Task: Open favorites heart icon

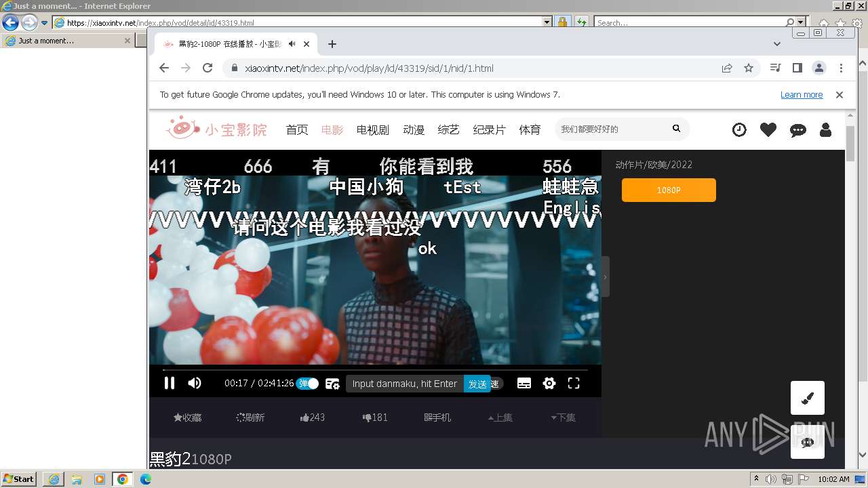Action: coord(768,129)
